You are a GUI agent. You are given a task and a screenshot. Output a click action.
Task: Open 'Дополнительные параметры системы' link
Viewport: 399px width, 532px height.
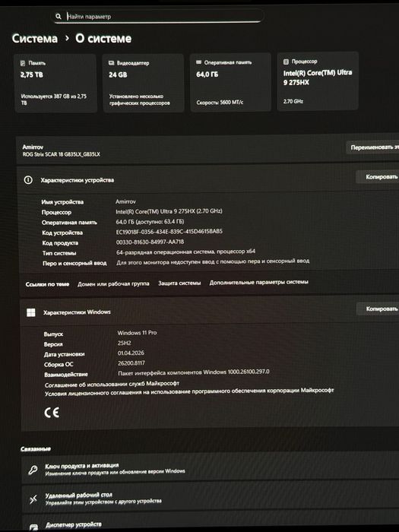click(x=259, y=282)
